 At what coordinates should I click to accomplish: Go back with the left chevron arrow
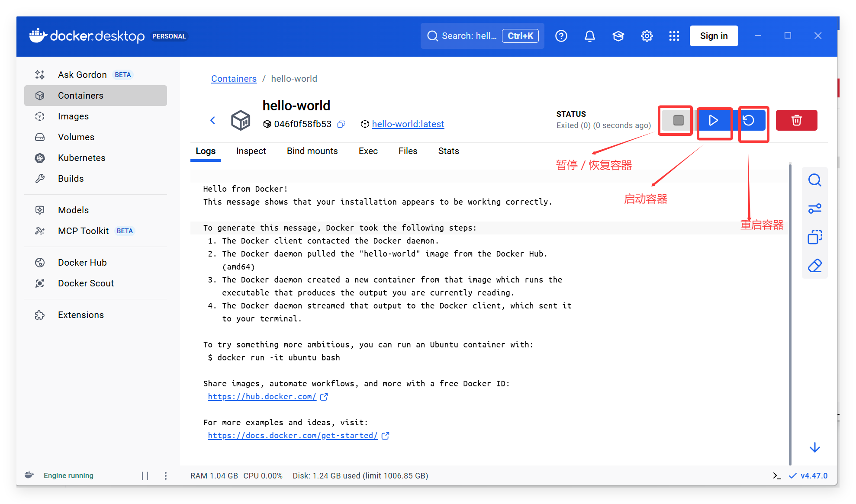pos(212,120)
